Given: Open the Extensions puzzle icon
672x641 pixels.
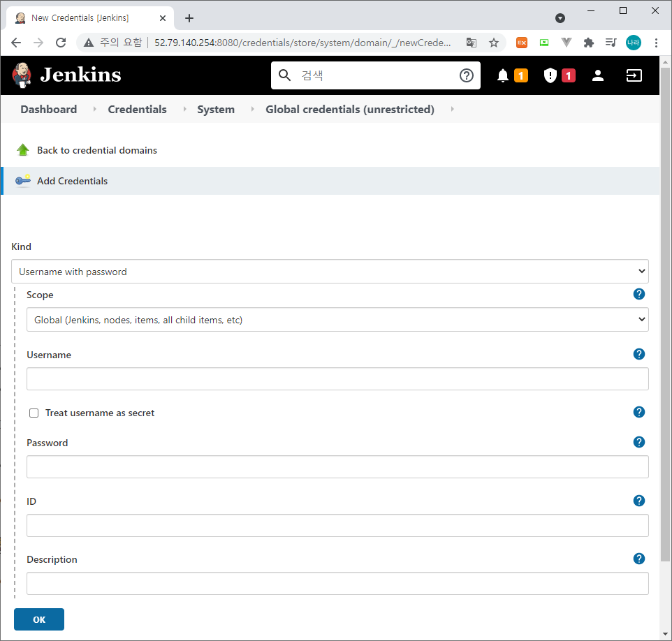Looking at the screenshot, I should pos(588,43).
